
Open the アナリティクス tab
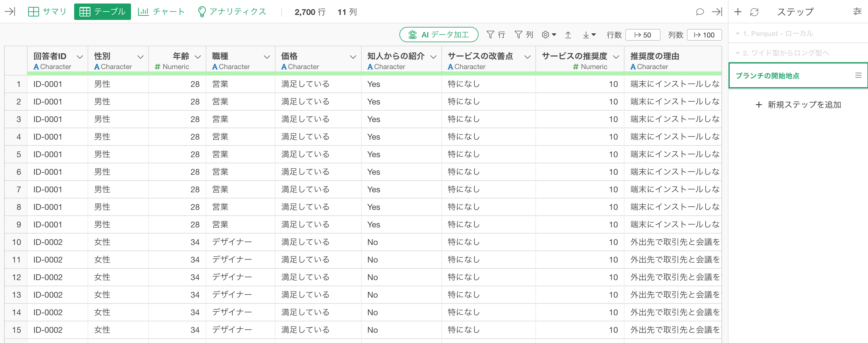click(x=232, y=12)
